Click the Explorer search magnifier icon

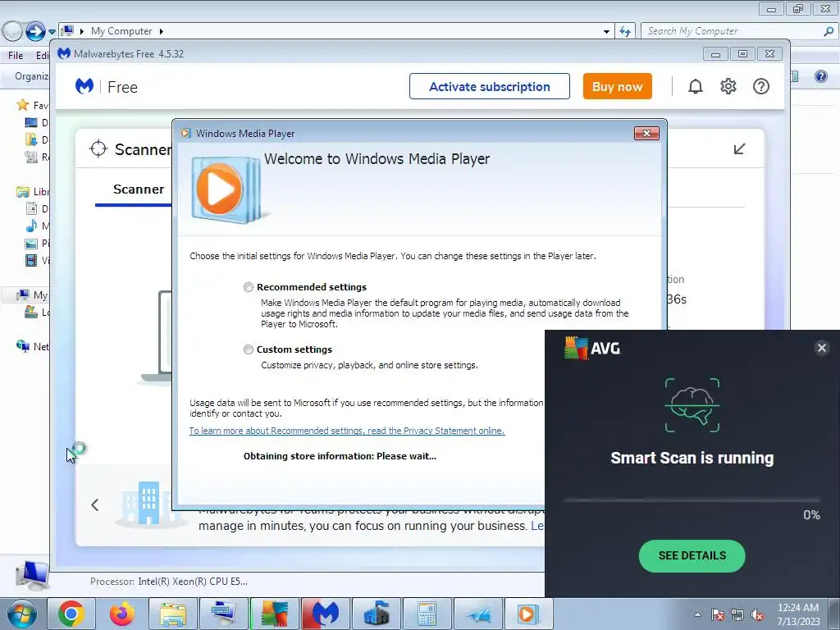(829, 31)
